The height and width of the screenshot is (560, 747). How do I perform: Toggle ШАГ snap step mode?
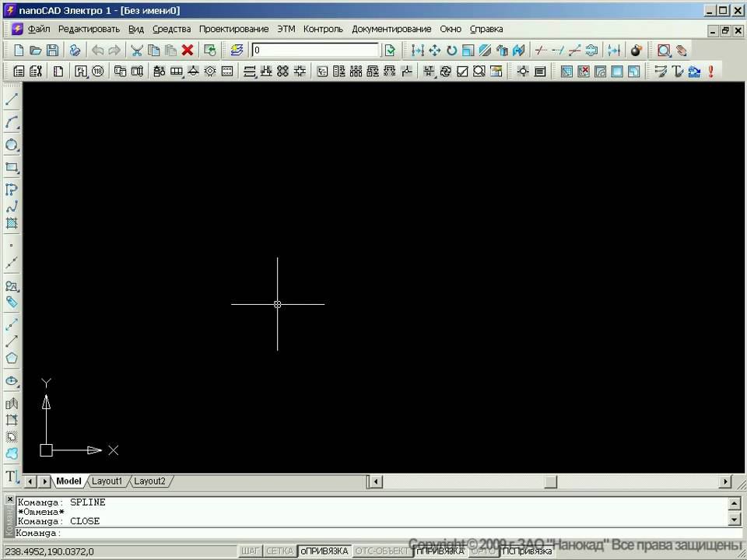pos(250,551)
